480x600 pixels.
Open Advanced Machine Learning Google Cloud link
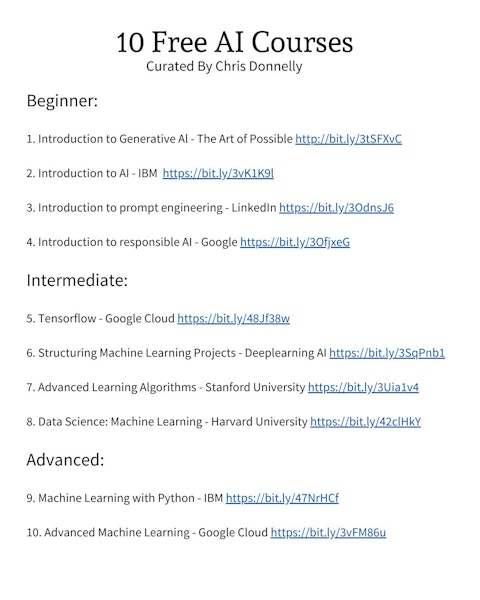pos(328,533)
